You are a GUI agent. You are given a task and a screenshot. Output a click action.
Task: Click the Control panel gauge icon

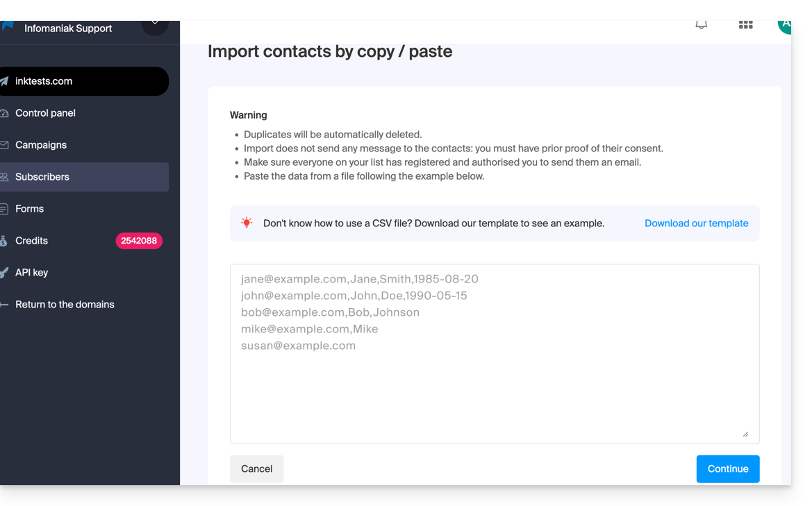4,113
